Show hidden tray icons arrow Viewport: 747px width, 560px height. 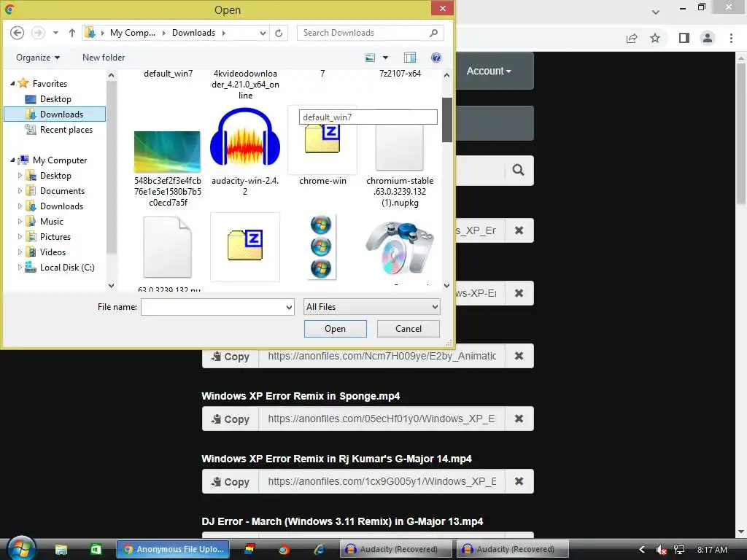tap(642, 550)
